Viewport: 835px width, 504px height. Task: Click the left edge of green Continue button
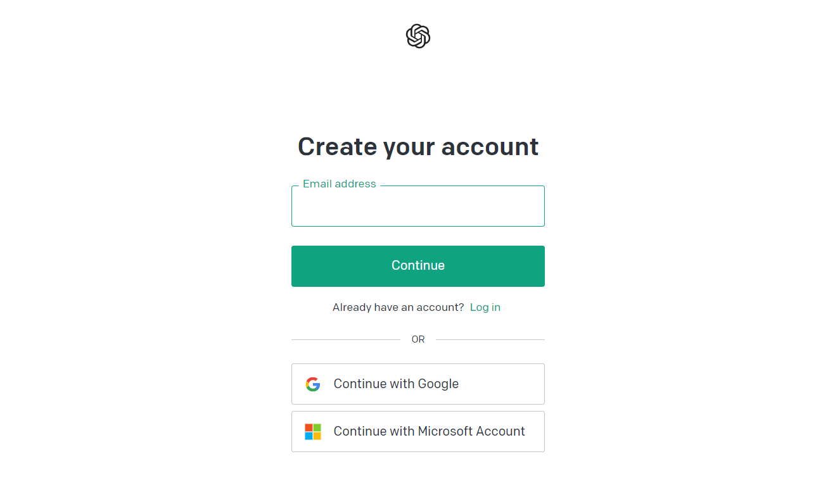coord(296,266)
